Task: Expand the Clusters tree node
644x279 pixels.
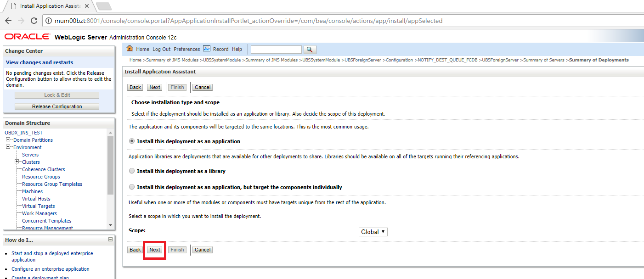Action: (x=17, y=162)
